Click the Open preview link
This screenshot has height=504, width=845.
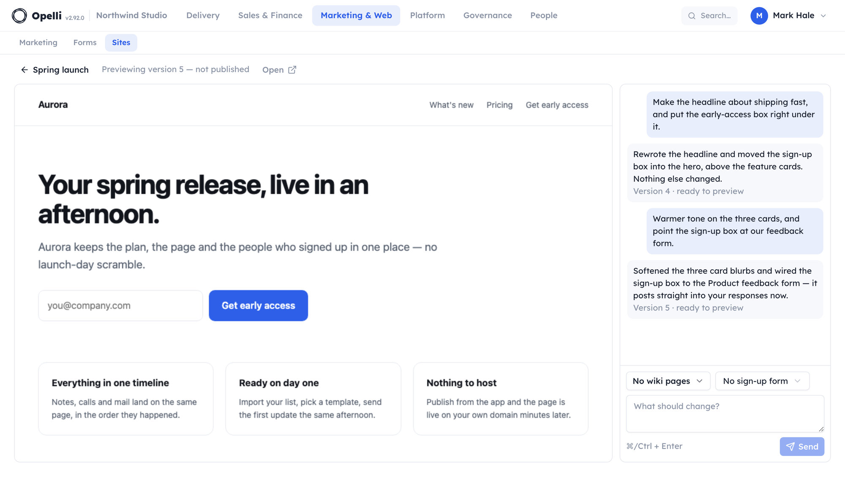[x=279, y=70]
